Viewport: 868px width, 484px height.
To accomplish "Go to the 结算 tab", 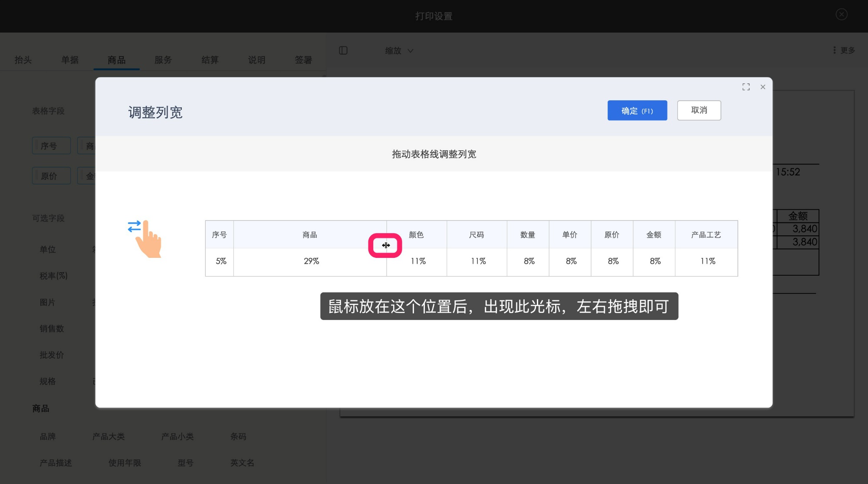I will [210, 60].
